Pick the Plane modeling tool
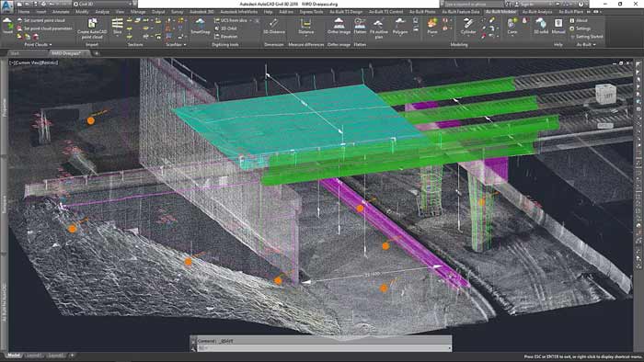 point(432,26)
